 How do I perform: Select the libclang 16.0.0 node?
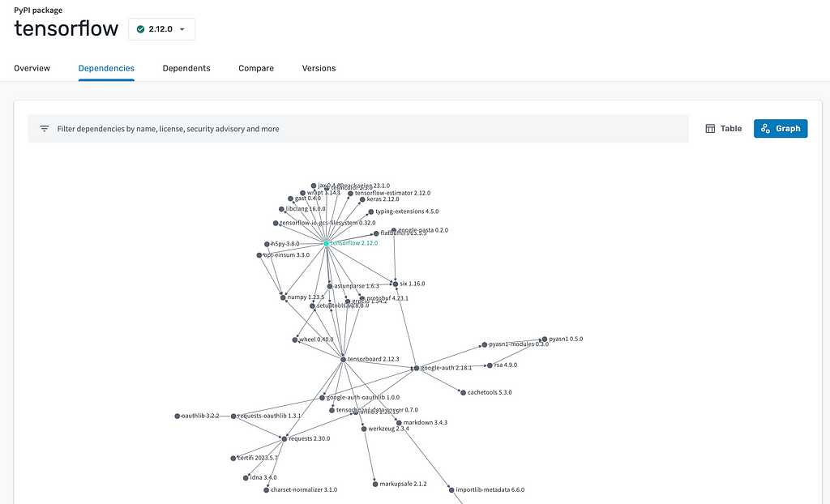pyautogui.click(x=281, y=210)
